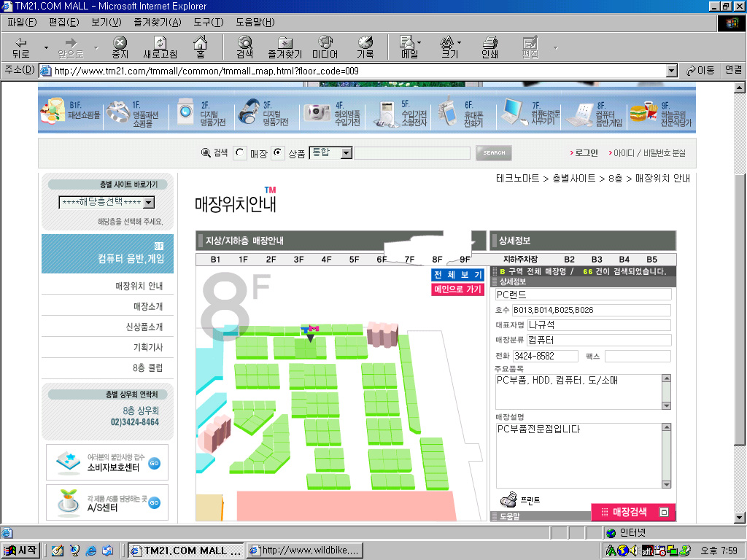Open the 도구(T) menu
Image resolution: width=747 pixels, height=560 pixels.
tap(208, 23)
